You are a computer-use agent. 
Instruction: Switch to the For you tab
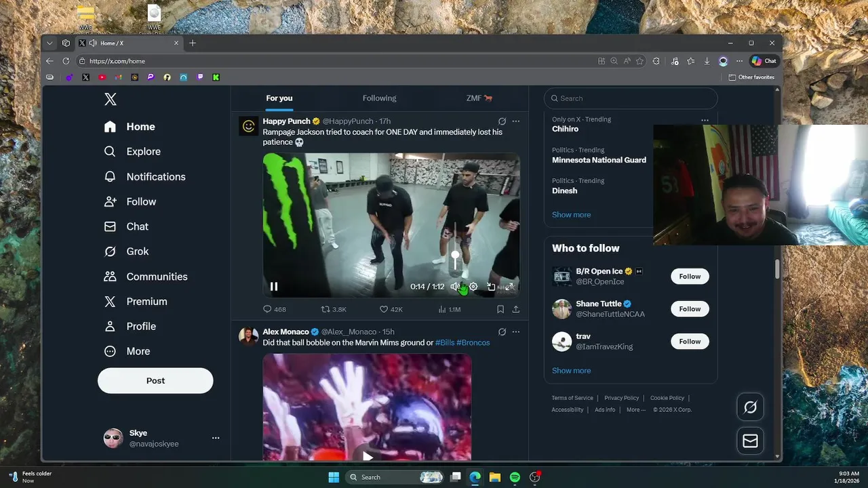[279, 98]
